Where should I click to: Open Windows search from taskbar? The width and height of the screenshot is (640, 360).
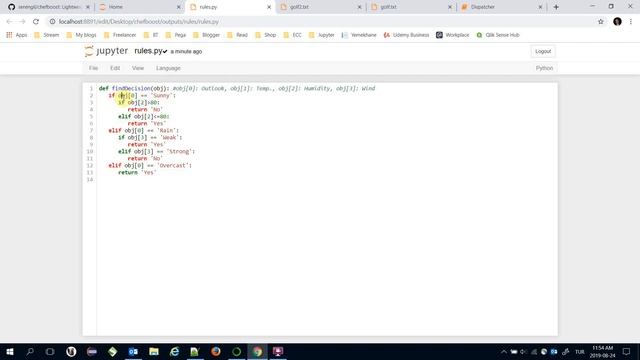tap(30, 351)
